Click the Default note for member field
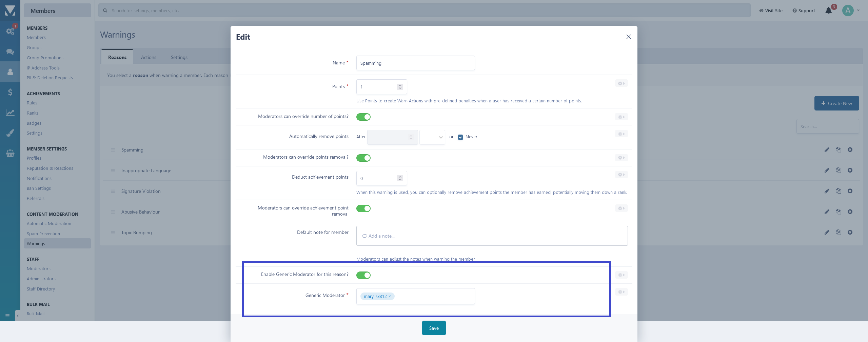This screenshot has width=868, height=342. tap(492, 236)
